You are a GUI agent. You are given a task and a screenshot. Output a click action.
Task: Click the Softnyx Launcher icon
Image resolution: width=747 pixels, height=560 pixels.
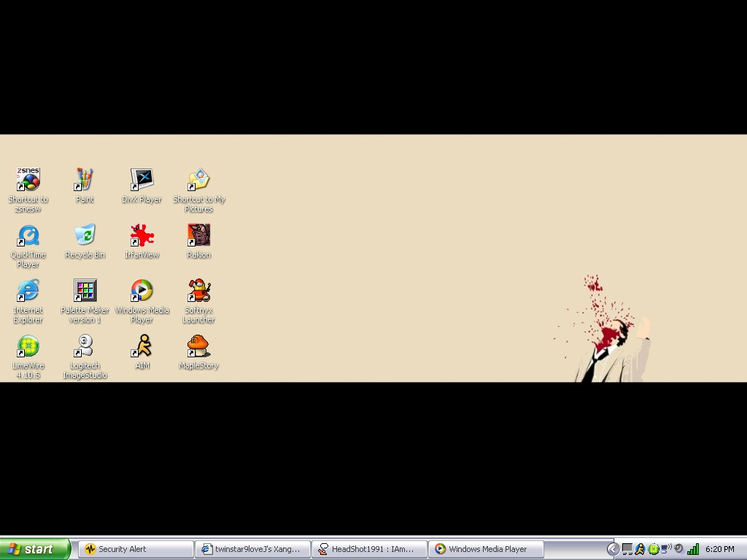coord(198,290)
